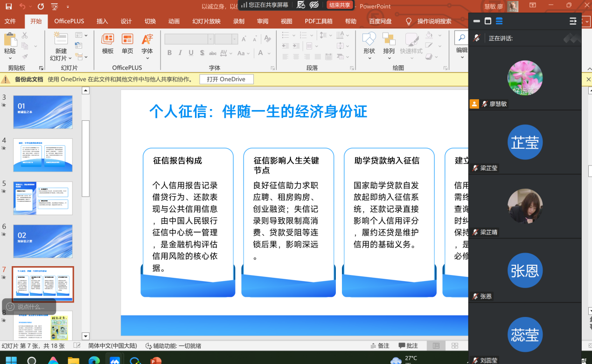The width and height of the screenshot is (592, 364).
Task: Open OfficePLUS 模板 templates
Action: pyautogui.click(x=108, y=44)
